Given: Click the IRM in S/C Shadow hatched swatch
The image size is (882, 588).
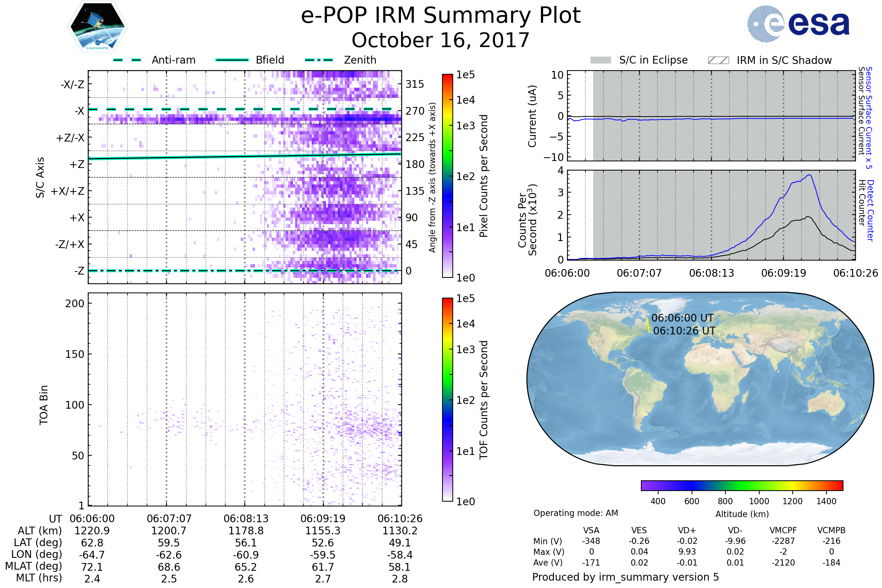Looking at the screenshot, I should 718,60.
